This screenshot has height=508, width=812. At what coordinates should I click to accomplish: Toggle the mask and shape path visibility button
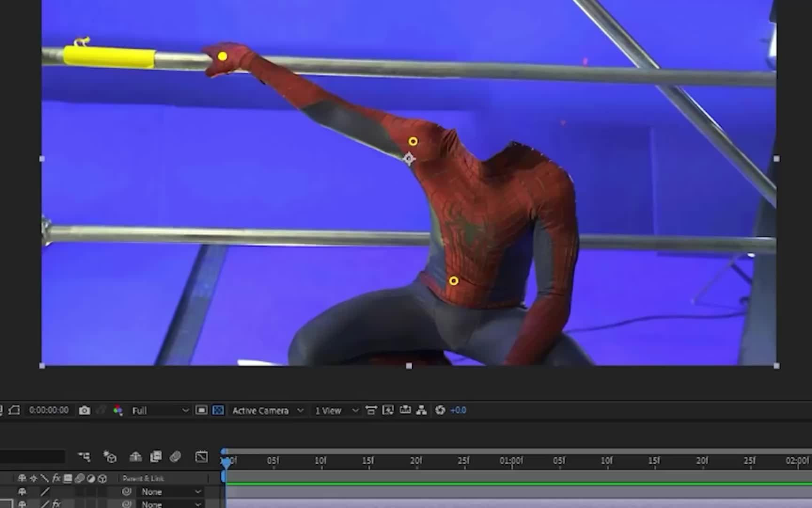coord(15,410)
